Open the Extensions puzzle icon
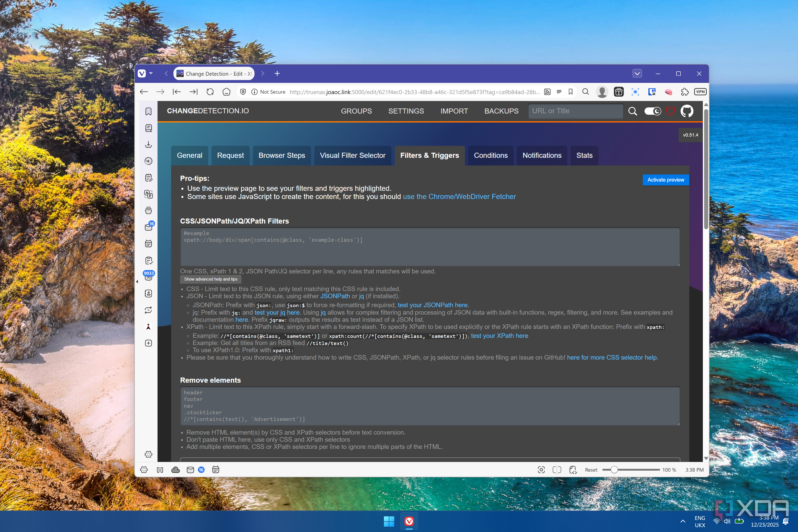 685,92
